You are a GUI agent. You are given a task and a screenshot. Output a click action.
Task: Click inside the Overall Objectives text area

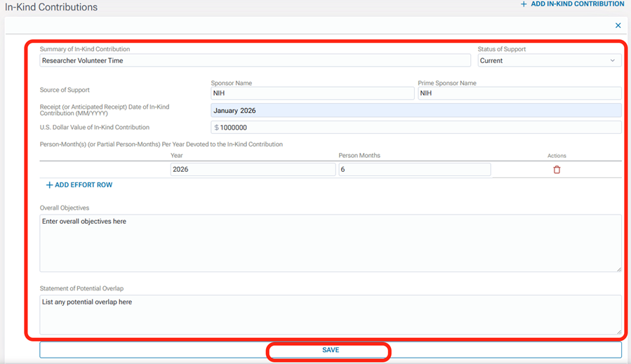click(330, 243)
